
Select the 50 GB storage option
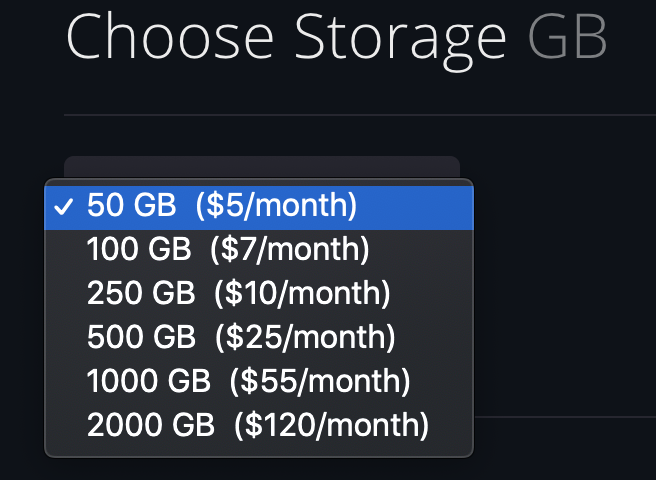click(222, 207)
